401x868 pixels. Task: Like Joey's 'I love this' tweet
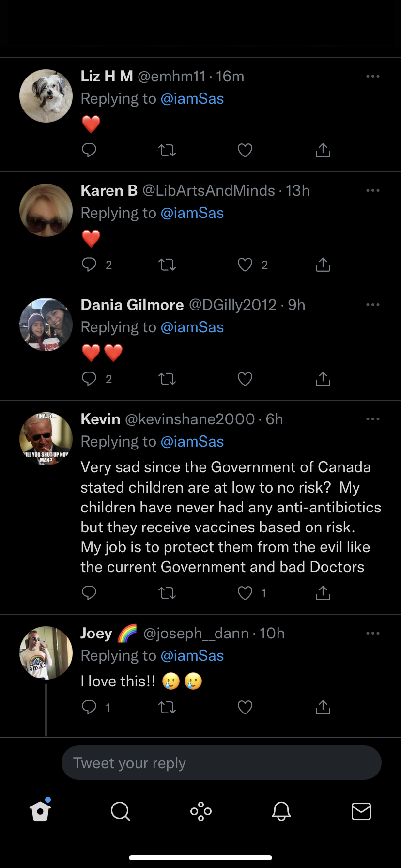[x=245, y=707]
